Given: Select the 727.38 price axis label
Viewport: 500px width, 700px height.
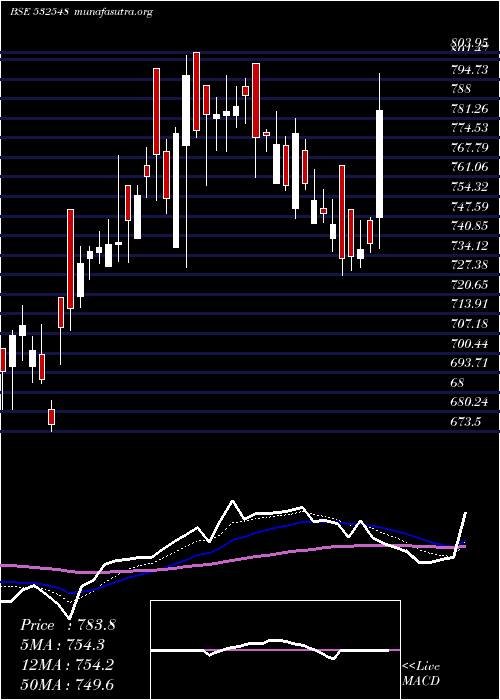Looking at the screenshot, I should (470, 265).
